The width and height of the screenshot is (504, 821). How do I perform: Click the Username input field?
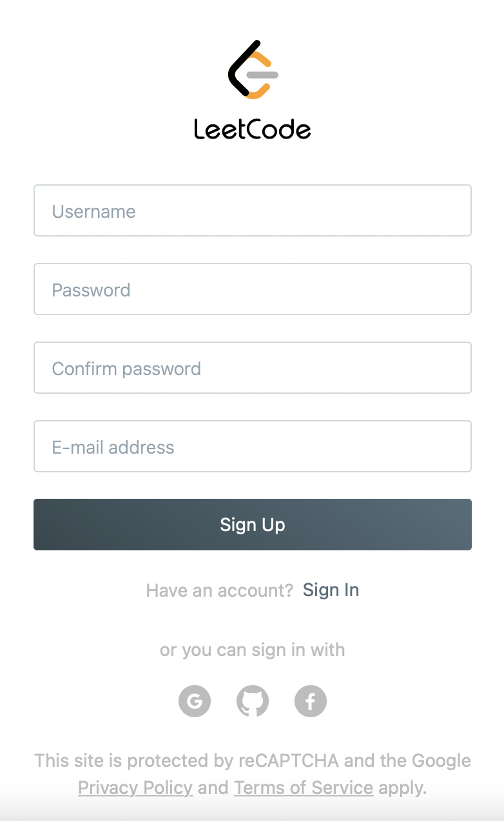click(x=252, y=211)
